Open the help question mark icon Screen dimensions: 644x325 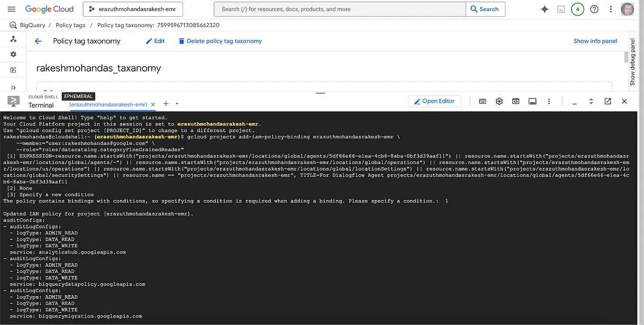(x=594, y=9)
